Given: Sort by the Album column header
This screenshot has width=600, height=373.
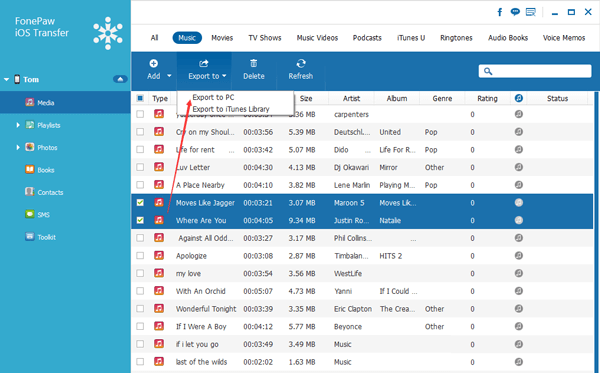Looking at the screenshot, I should 397,98.
